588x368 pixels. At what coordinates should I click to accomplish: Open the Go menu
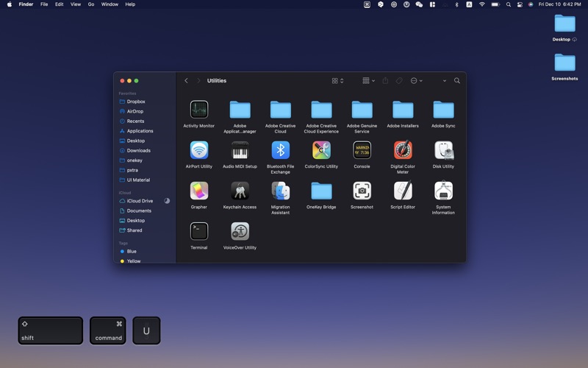tap(91, 4)
